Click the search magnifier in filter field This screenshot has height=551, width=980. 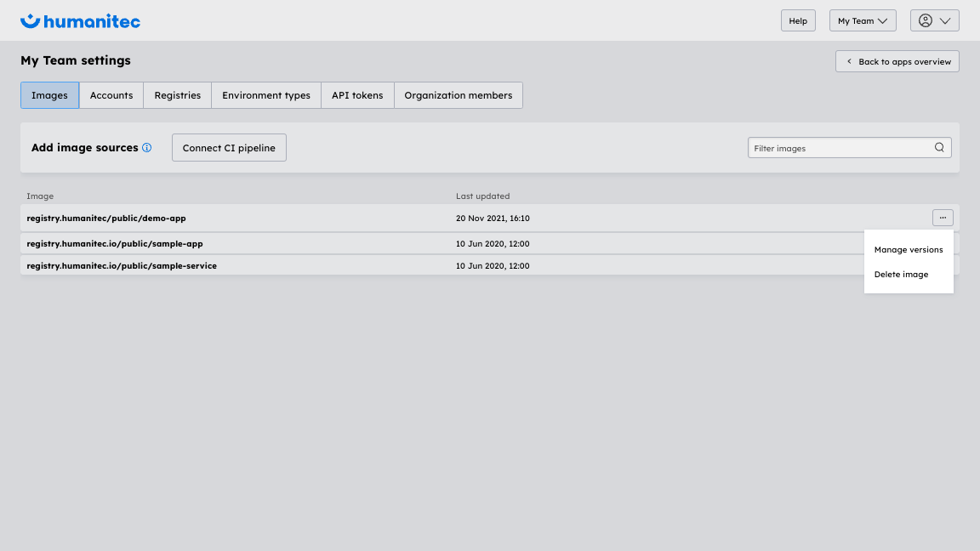[x=939, y=147]
